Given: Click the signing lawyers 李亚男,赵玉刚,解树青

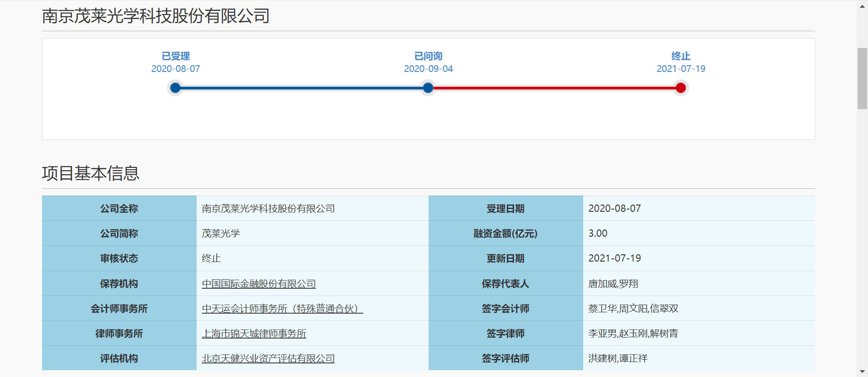Looking at the screenshot, I should 633,334.
